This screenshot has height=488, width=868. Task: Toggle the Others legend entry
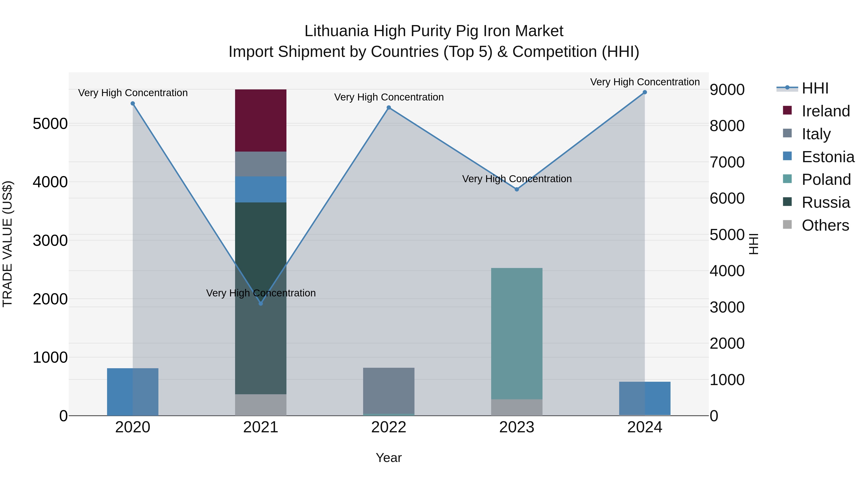(816, 225)
